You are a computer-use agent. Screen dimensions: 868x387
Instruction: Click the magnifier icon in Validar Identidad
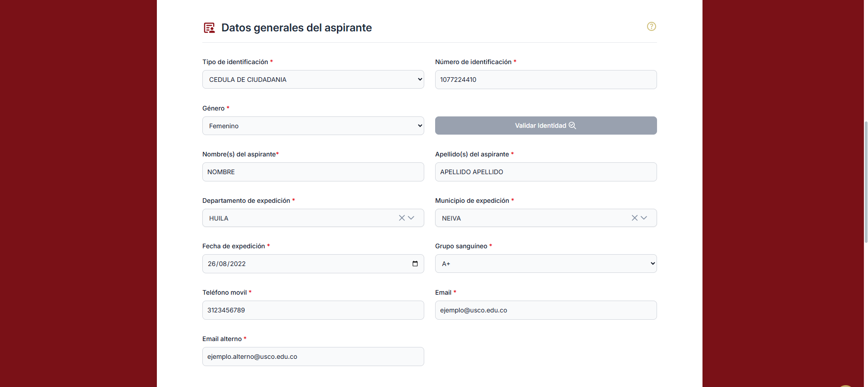click(x=572, y=126)
